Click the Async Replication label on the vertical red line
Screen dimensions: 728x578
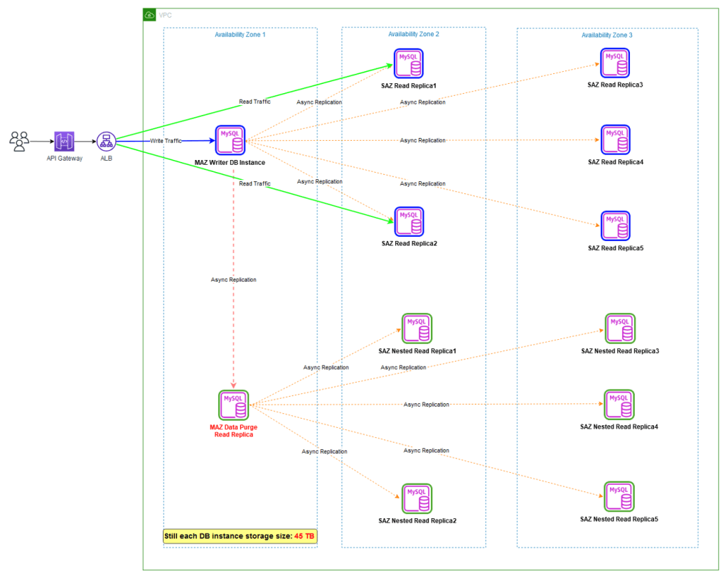point(233,279)
